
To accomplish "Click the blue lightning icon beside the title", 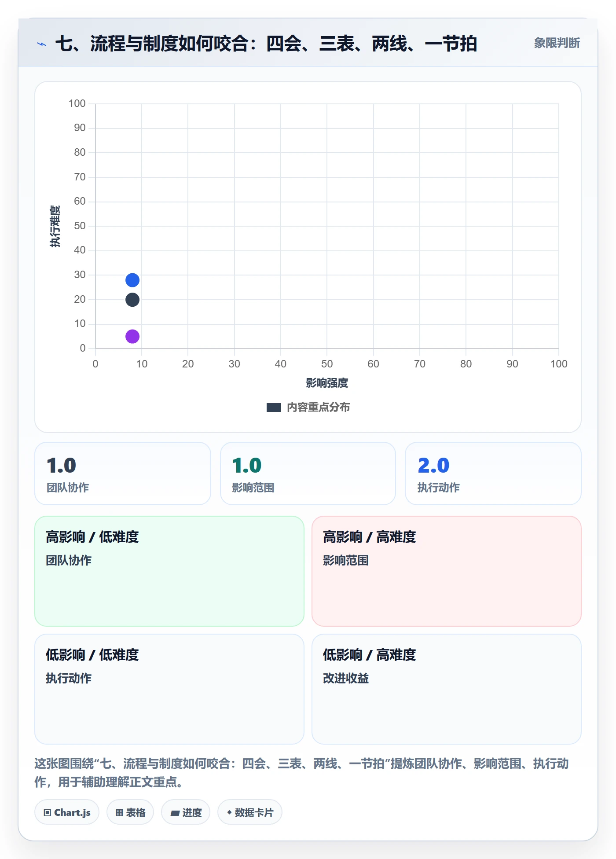I will tap(42, 44).
